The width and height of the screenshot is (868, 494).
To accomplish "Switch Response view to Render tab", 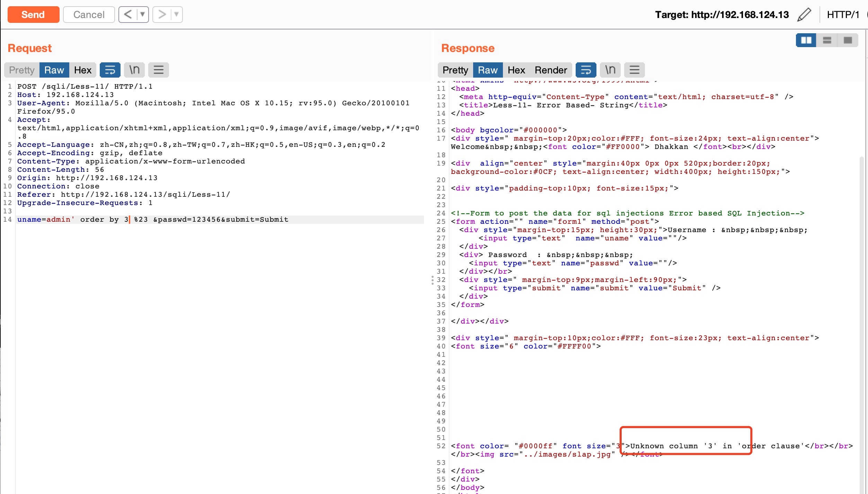I will 550,70.
